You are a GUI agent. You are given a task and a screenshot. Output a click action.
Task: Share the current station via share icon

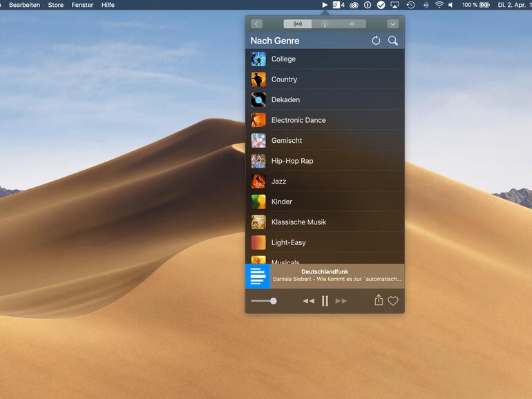point(378,300)
